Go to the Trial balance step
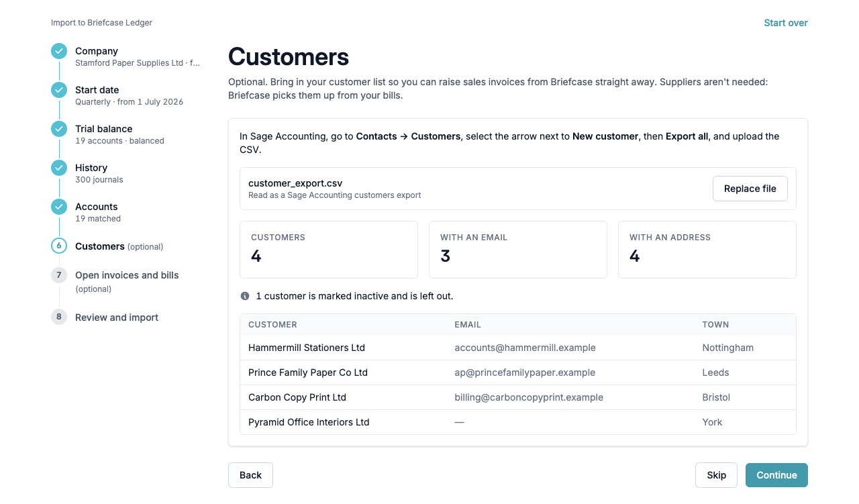The width and height of the screenshot is (859, 504). tap(103, 129)
